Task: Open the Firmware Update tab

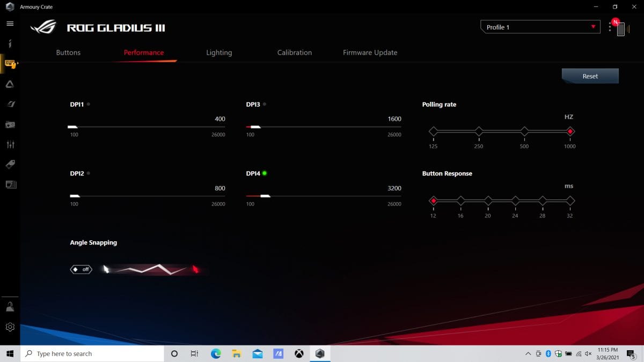Action: [370, 53]
